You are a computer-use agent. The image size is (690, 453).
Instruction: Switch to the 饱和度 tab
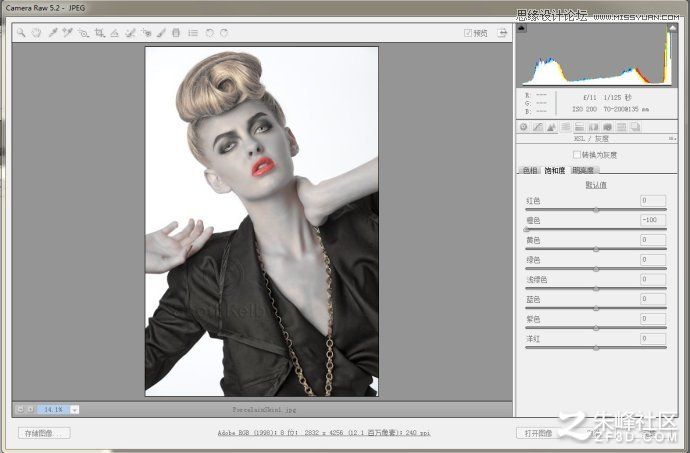[x=554, y=170]
